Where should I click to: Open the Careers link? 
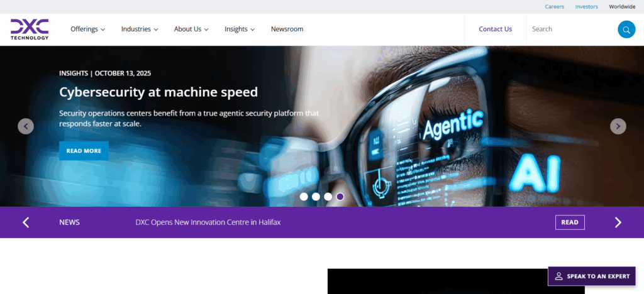tap(555, 6)
